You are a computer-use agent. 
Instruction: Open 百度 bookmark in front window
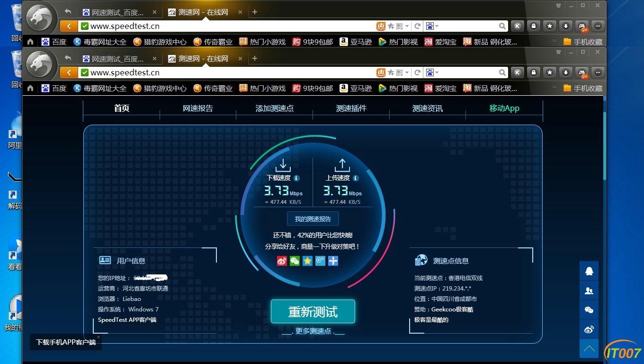(x=54, y=88)
